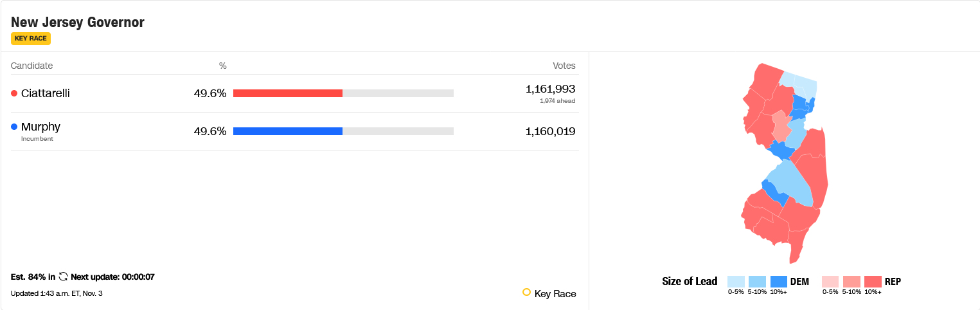Viewport: 980px width, 310px height.
Task: Click the blue dot beside Murphy
Action: coord(14,127)
